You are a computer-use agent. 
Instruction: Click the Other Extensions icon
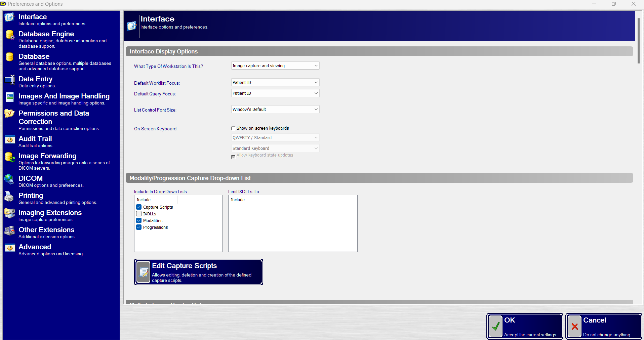tap(10, 230)
